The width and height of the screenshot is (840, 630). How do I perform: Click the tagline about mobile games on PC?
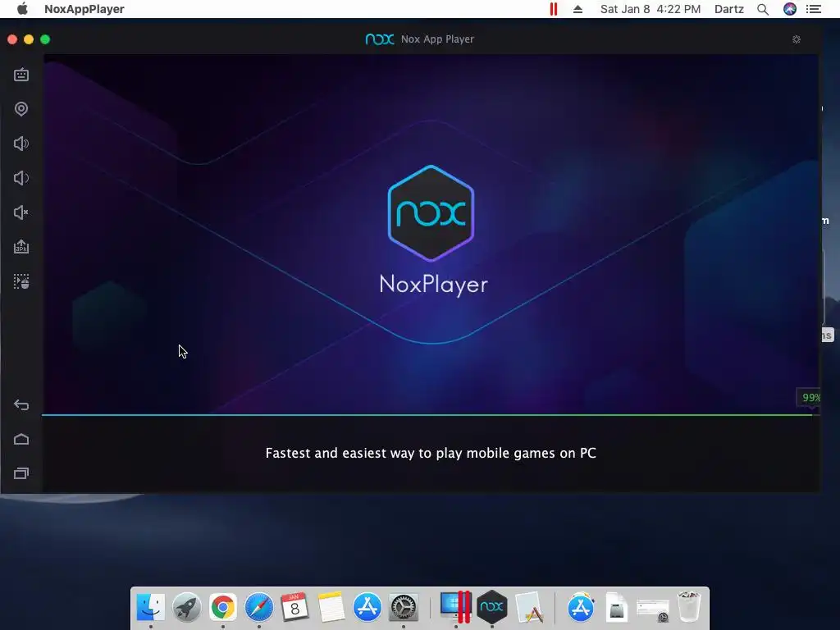click(431, 453)
